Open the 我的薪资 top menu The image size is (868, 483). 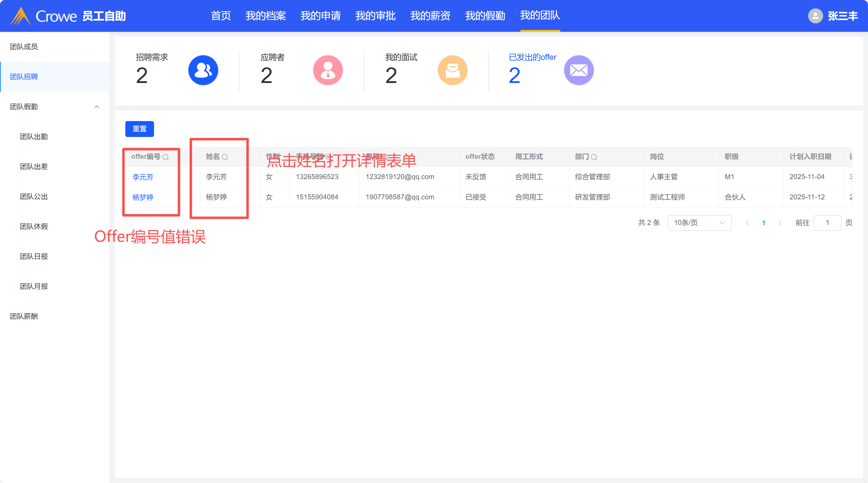click(430, 16)
